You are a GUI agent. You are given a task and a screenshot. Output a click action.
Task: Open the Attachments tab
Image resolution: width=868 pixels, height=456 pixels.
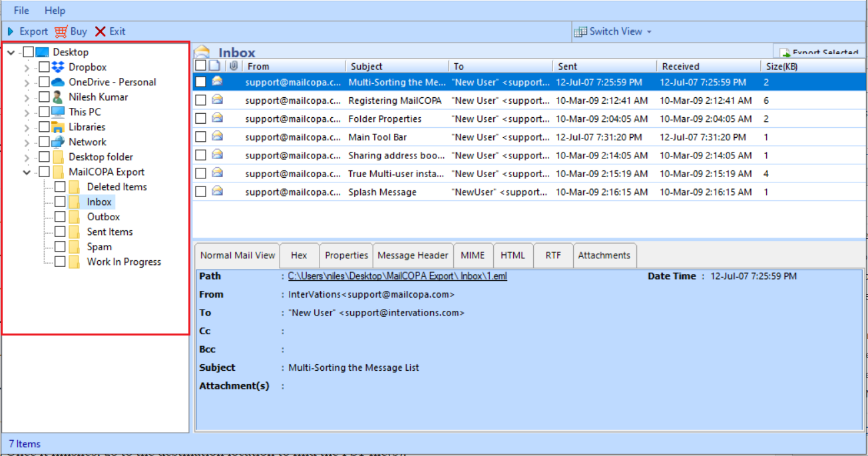click(604, 255)
